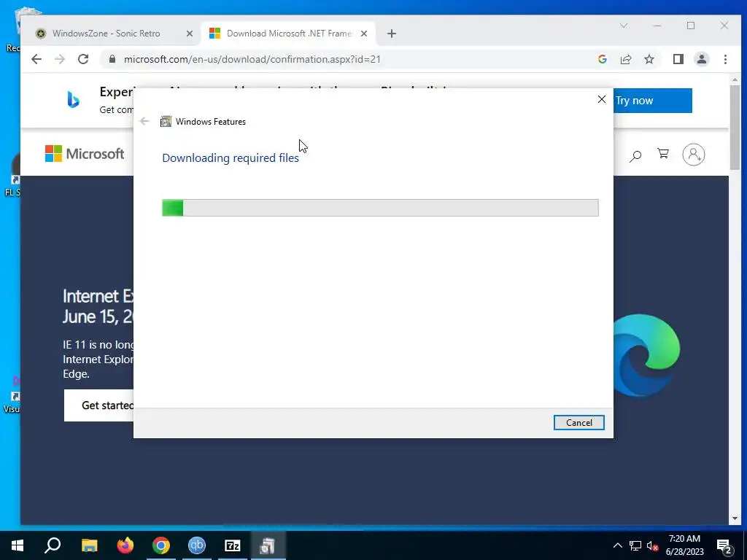Open network status tray icon

[635, 545]
